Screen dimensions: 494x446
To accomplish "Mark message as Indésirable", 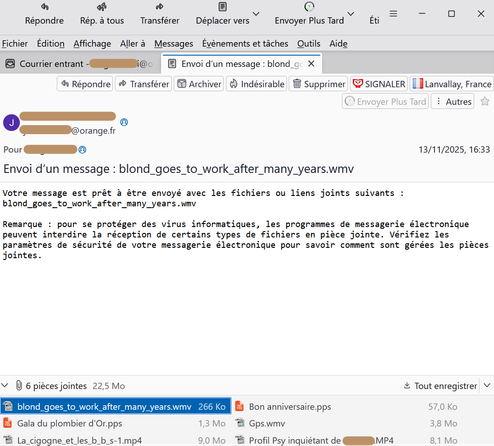I will click(x=257, y=84).
